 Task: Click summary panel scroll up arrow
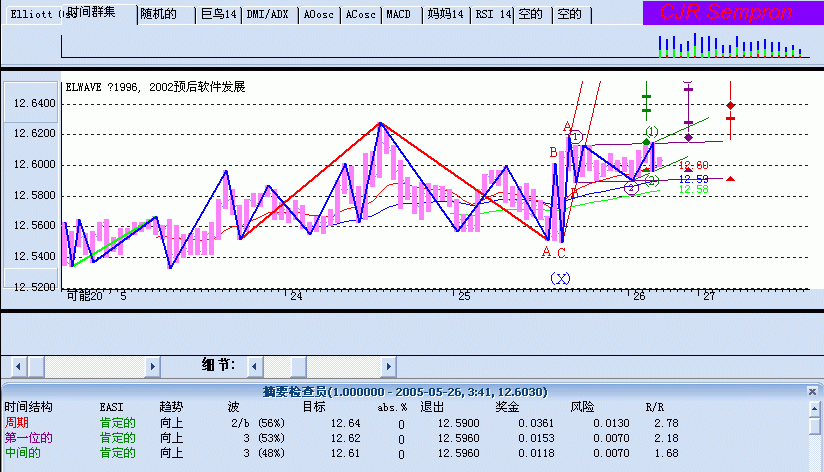click(x=815, y=408)
